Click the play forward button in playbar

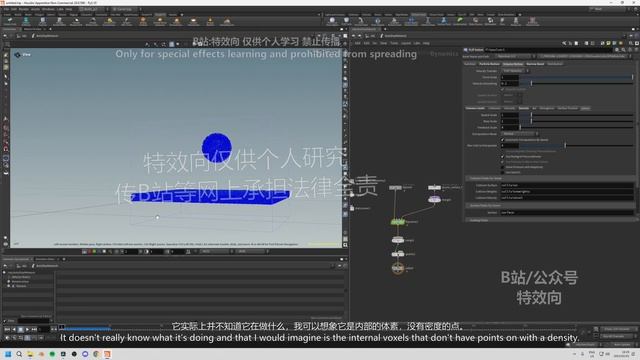[27, 329]
